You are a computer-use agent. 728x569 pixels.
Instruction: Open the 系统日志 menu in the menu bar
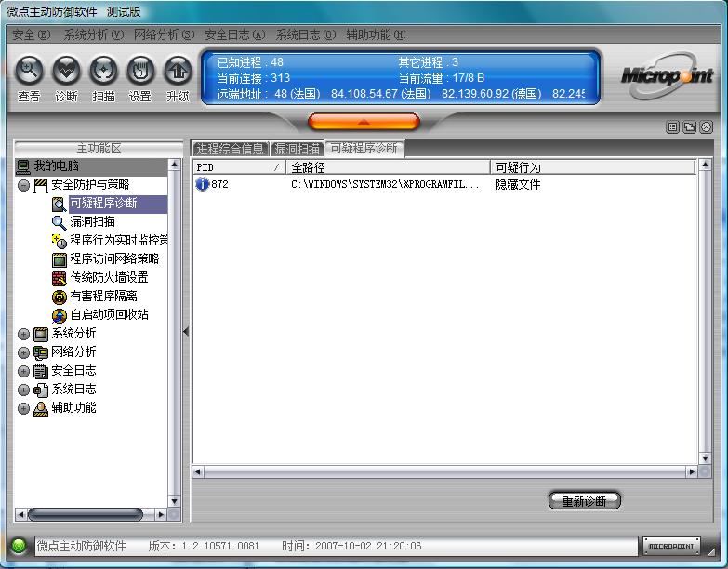click(x=306, y=34)
